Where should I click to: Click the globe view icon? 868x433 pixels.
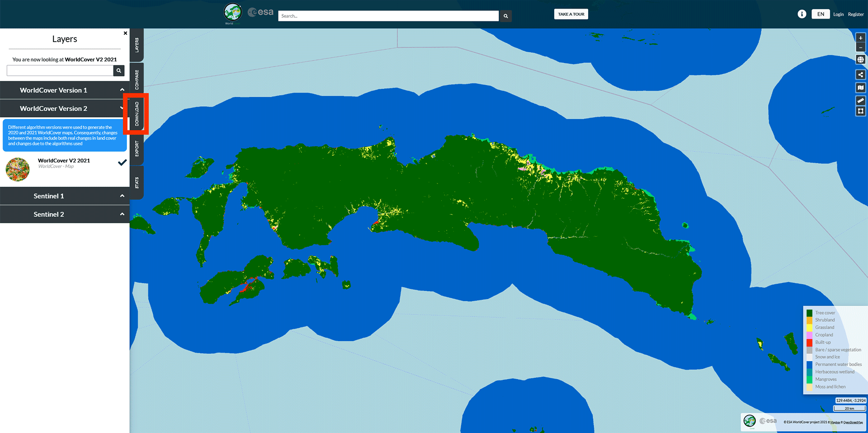coord(860,60)
